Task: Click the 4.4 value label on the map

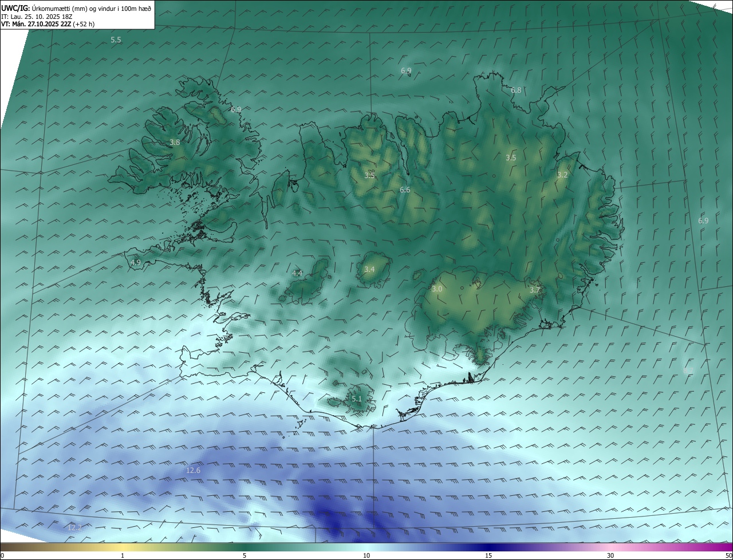Action: [297, 274]
